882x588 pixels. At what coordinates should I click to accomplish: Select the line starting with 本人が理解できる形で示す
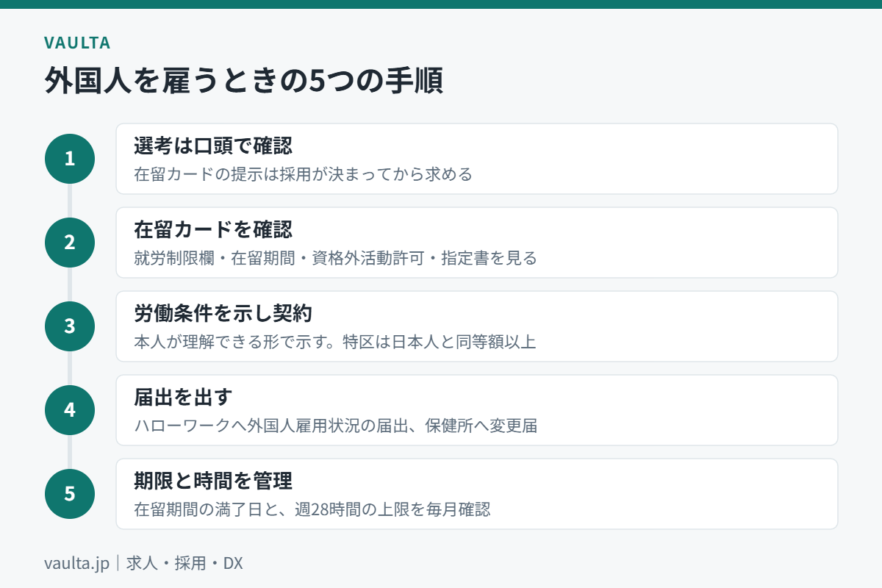point(335,342)
